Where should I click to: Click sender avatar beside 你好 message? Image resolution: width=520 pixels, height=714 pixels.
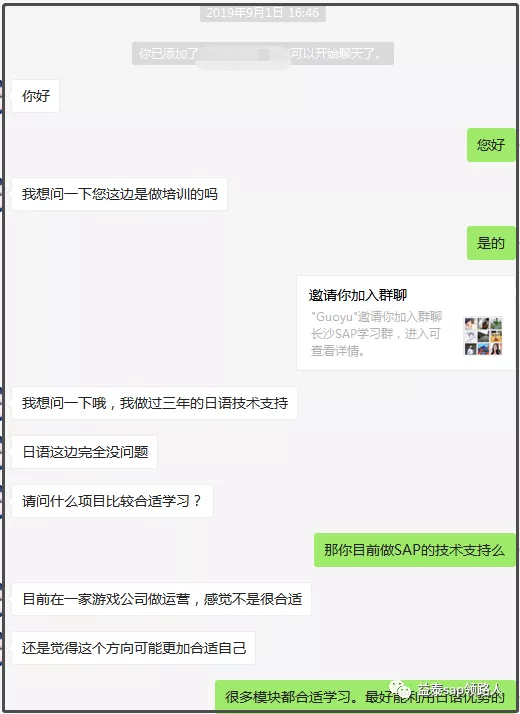coord(1,96)
